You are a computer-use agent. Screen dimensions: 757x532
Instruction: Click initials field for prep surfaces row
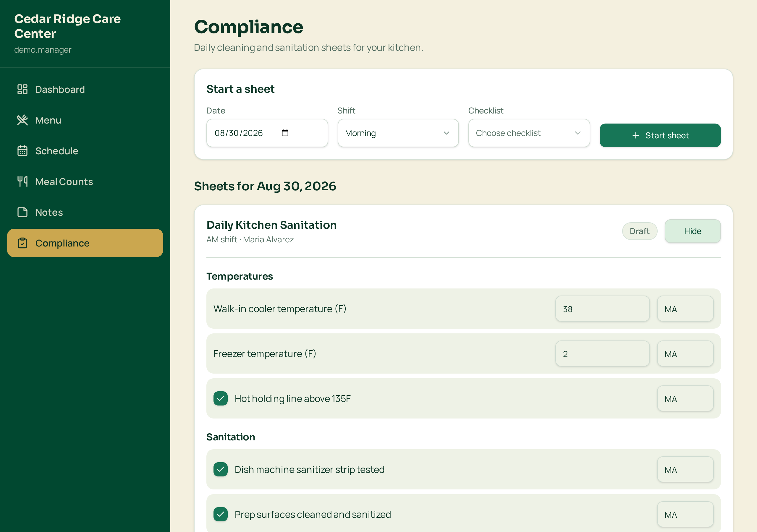(x=685, y=514)
